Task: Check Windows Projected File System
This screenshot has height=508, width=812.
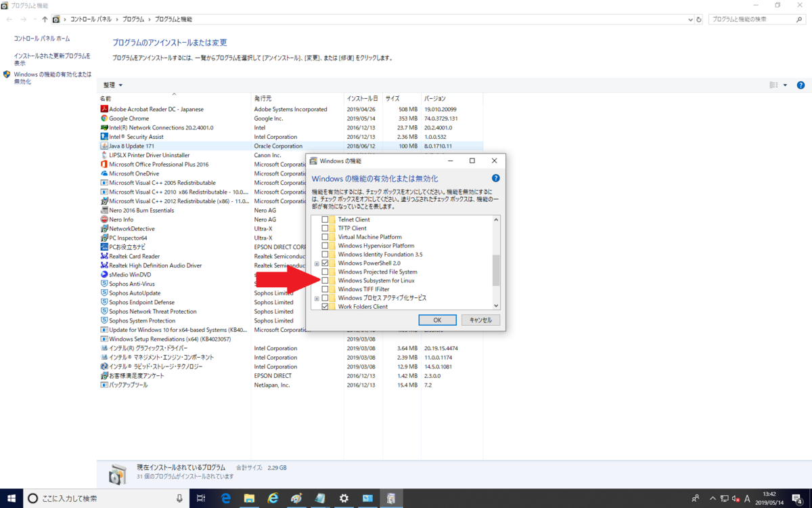Action: pyautogui.click(x=325, y=272)
